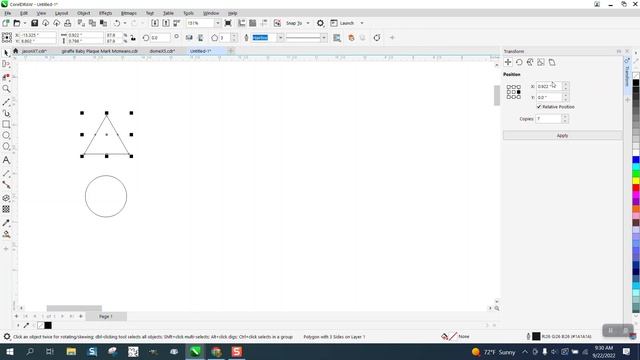
Task: Add a new document tab
Action: click(x=231, y=51)
